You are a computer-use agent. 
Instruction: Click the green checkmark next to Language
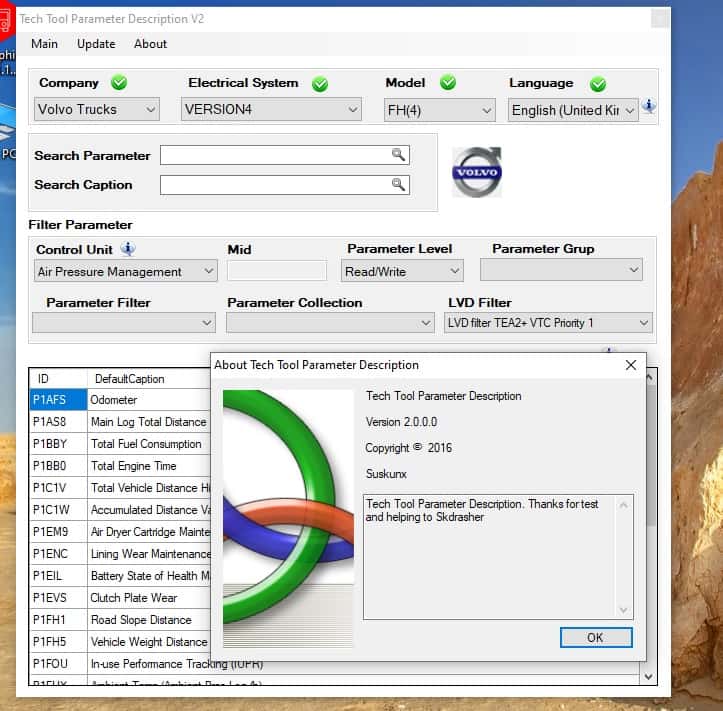[598, 84]
